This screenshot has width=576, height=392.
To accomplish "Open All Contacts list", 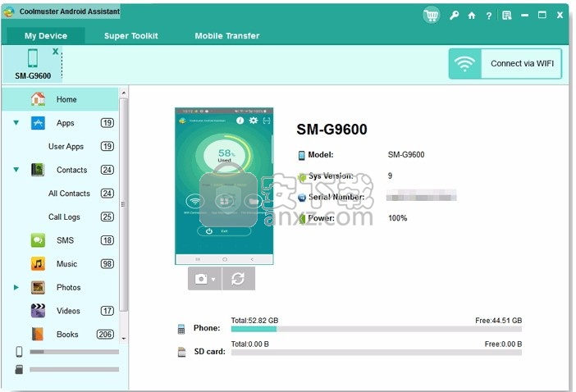I will click(69, 194).
